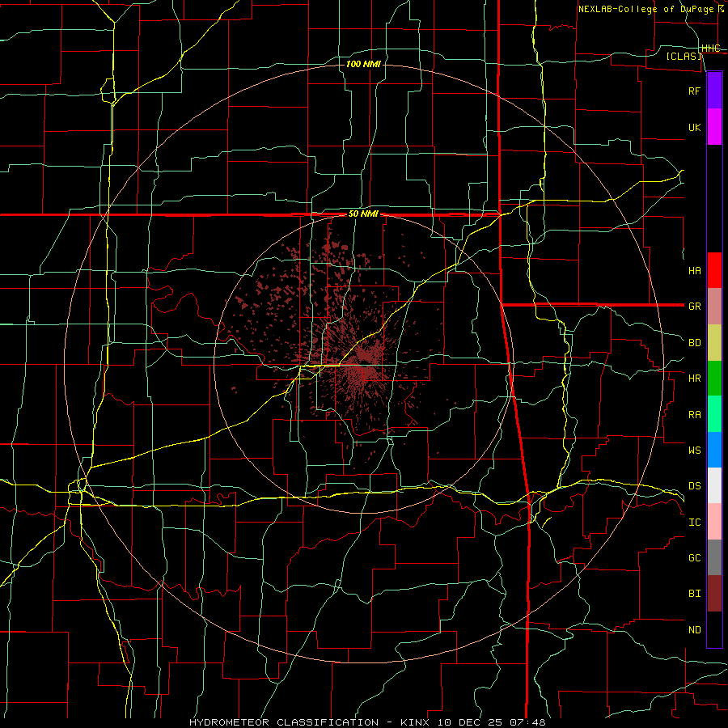Click the WS legend label
The height and width of the screenshot is (728, 728).
[x=694, y=450]
